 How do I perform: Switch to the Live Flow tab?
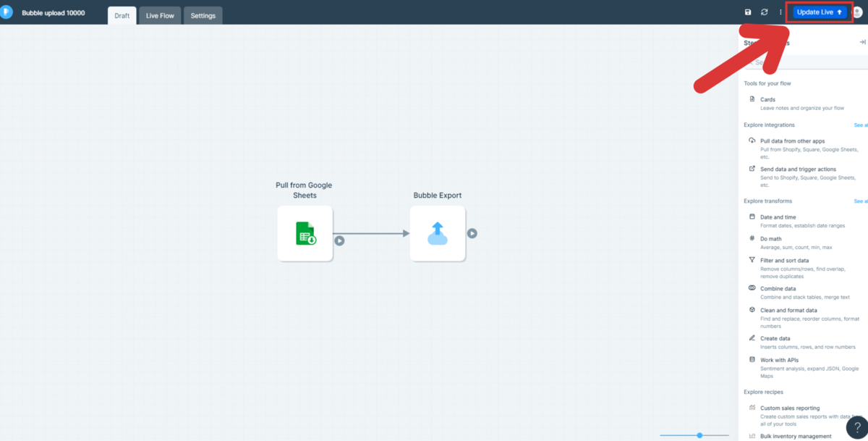160,15
